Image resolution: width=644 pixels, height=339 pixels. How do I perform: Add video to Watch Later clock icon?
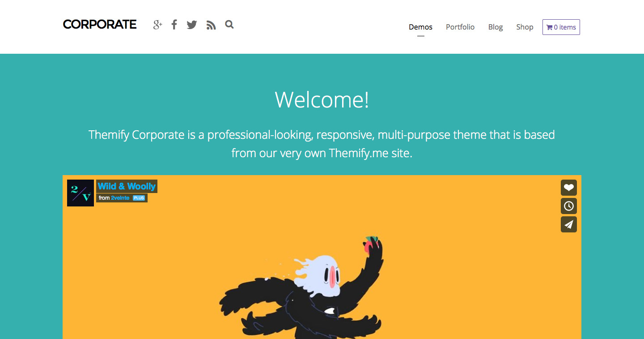[x=569, y=206]
